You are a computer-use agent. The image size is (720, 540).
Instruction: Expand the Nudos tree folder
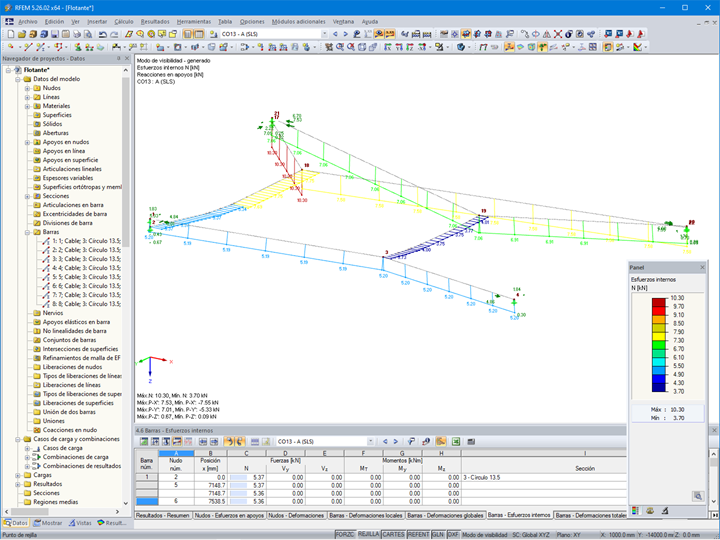coord(27,88)
